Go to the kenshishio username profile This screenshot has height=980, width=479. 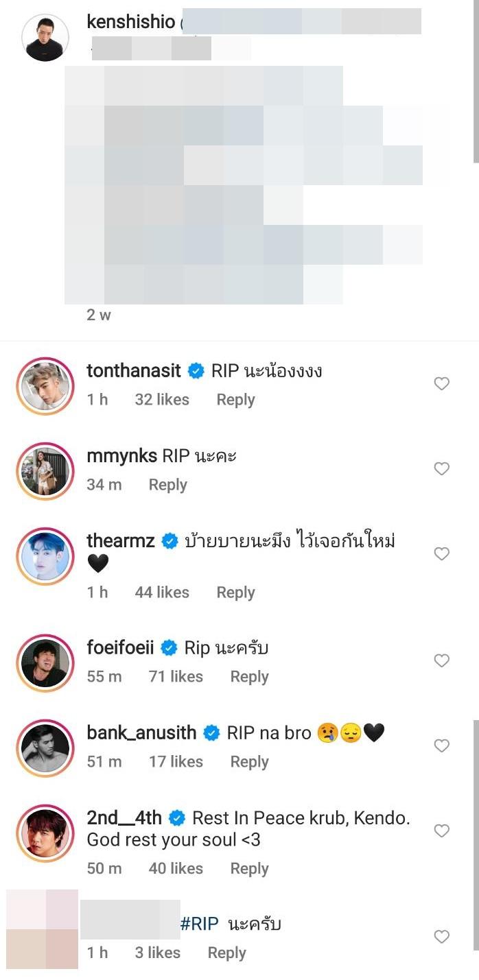click(x=131, y=22)
